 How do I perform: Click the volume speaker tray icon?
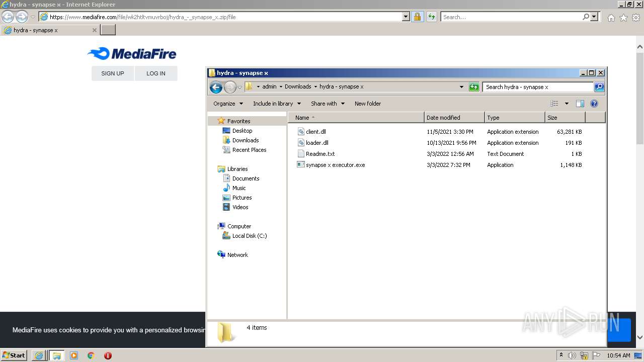572,355
